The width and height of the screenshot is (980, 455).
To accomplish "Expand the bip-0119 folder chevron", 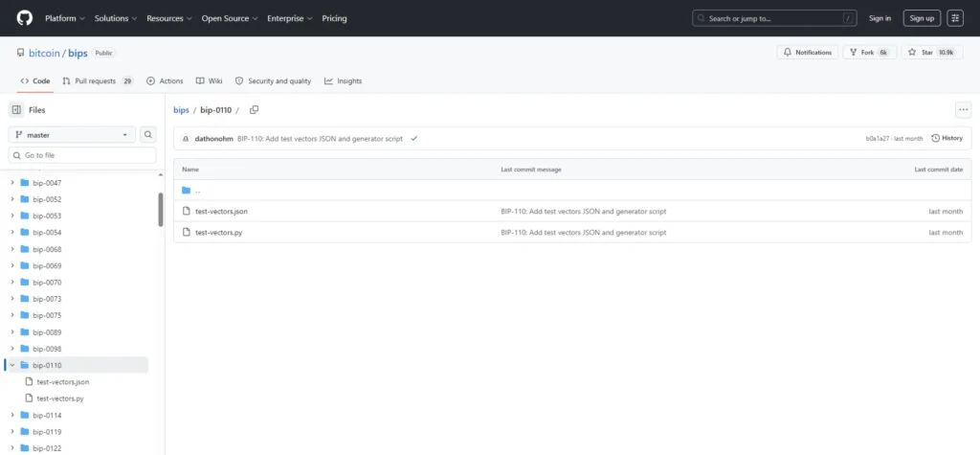I will [x=12, y=432].
